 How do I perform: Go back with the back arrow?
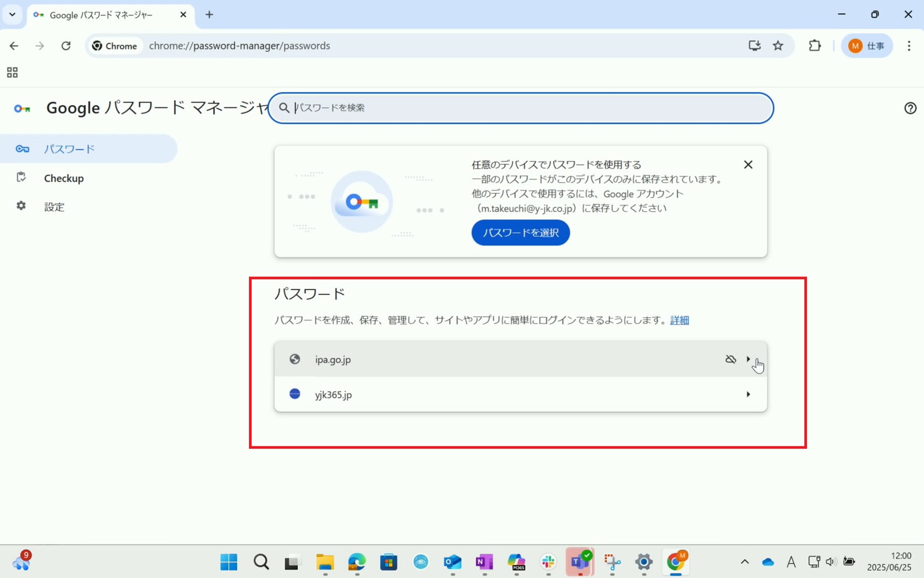point(14,46)
